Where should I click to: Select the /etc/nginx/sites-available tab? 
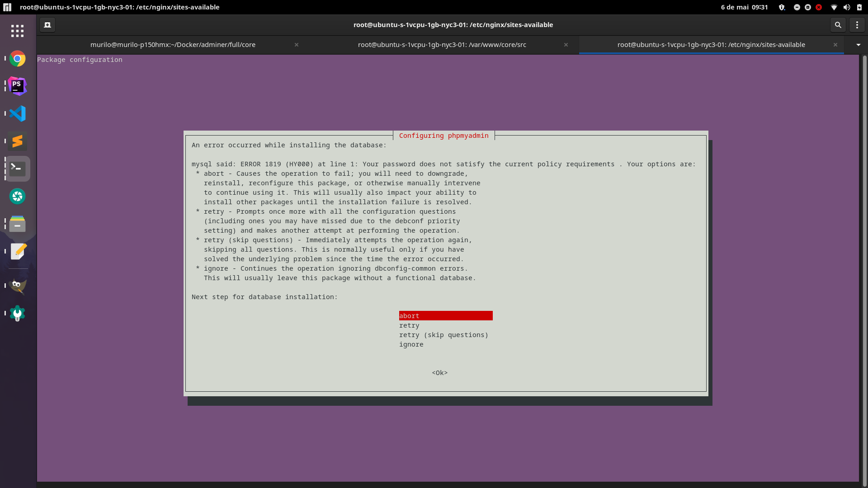tap(711, 45)
